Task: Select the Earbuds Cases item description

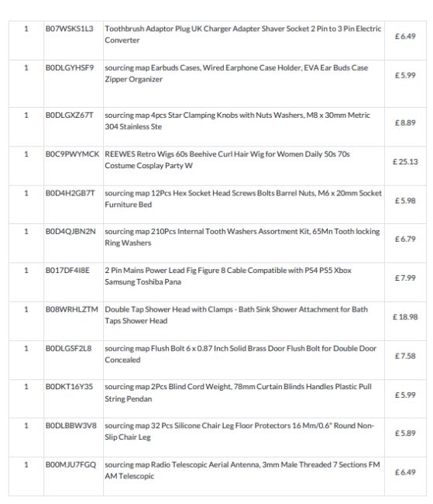Action: coord(236,74)
